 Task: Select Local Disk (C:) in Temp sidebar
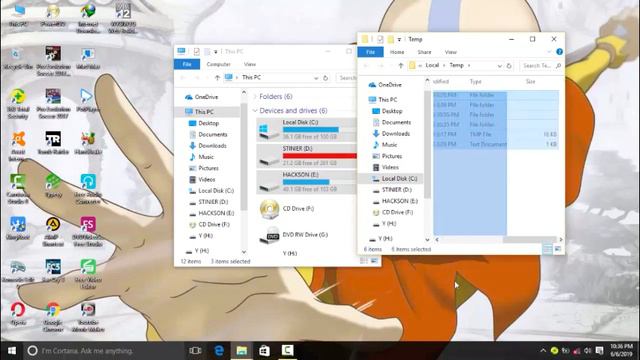[x=395, y=179]
